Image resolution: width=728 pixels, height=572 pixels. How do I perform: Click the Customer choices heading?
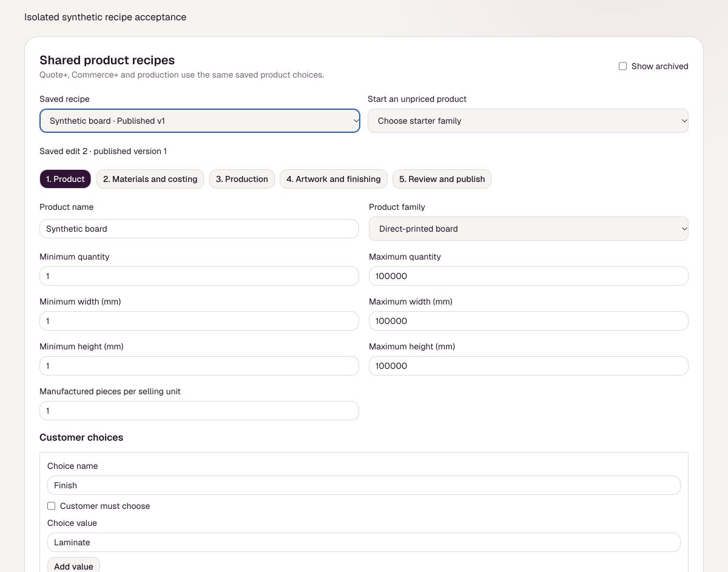81,437
